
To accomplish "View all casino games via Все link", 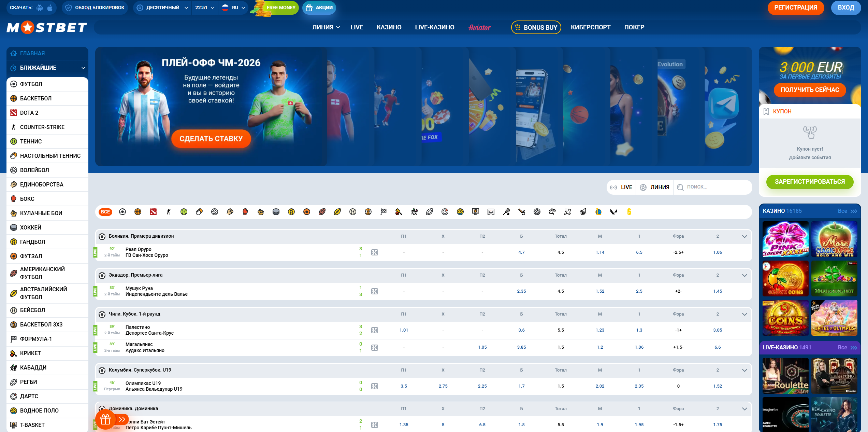I will pyautogui.click(x=847, y=211).
